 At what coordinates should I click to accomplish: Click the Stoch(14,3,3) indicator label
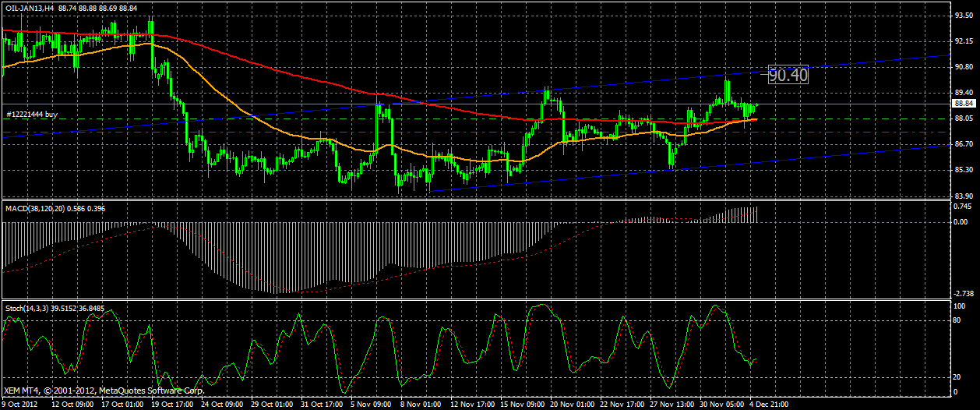[27, 308]
